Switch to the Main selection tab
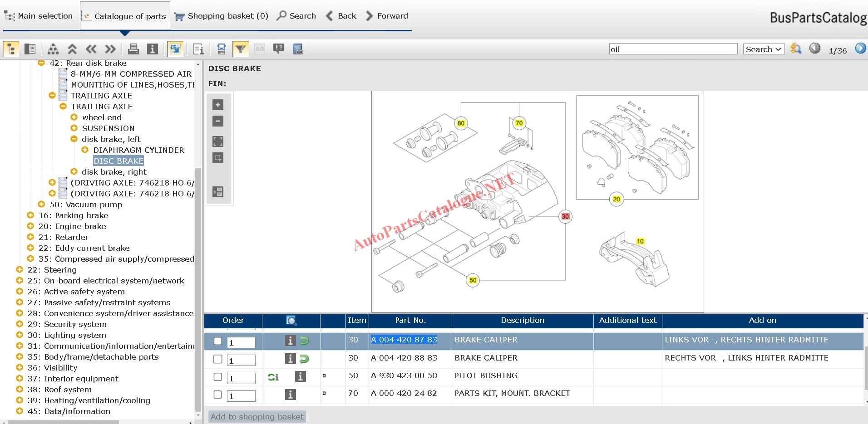The height and width of the screenshot is (424, 868). (x=39, y=16)
